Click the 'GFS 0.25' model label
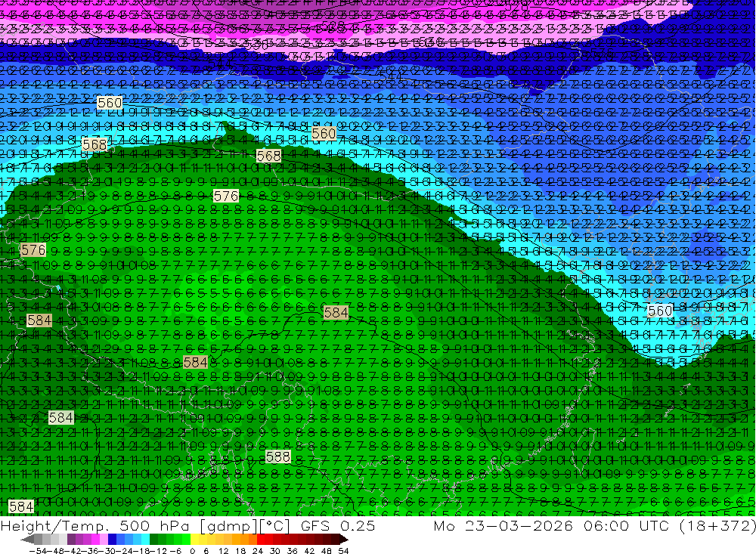This screenshot has width=756, height=554. tap(337, 526)
